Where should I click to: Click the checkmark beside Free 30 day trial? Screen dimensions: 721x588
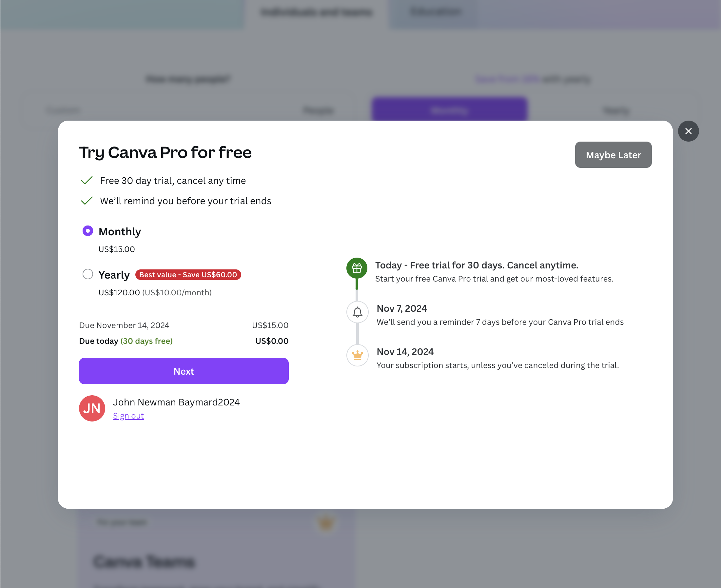pyautogui.click(x=87, y=181)
